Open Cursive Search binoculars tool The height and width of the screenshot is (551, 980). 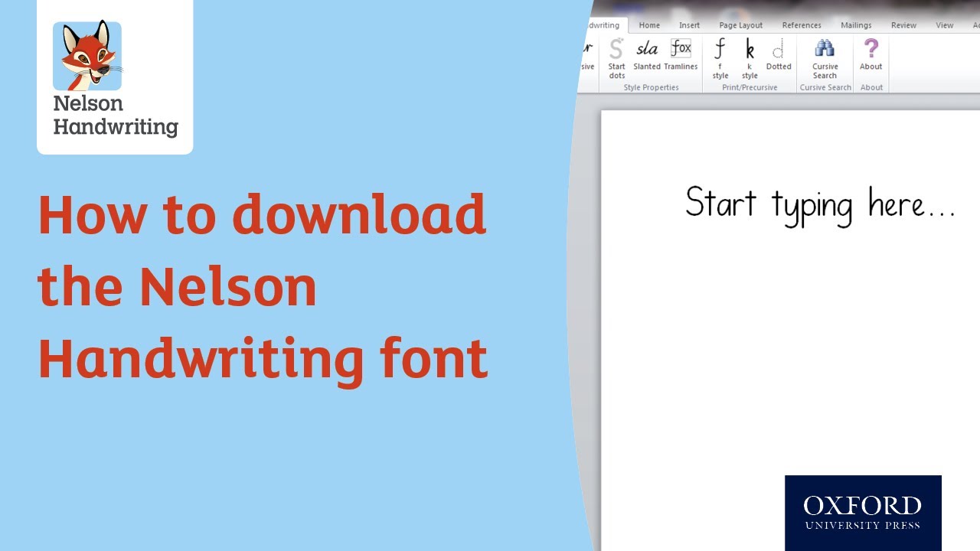coord(825,59)
